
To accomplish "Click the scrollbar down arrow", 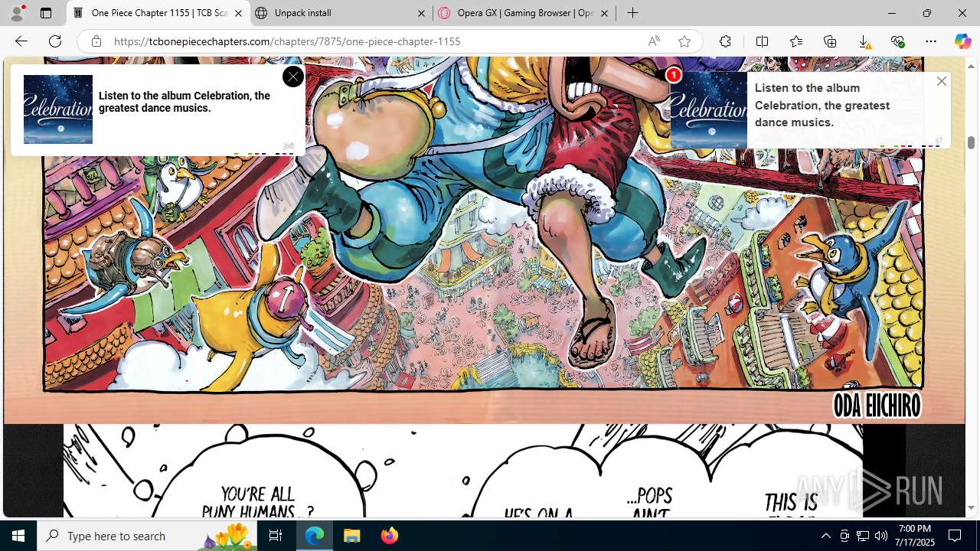I will click(971, 508).
